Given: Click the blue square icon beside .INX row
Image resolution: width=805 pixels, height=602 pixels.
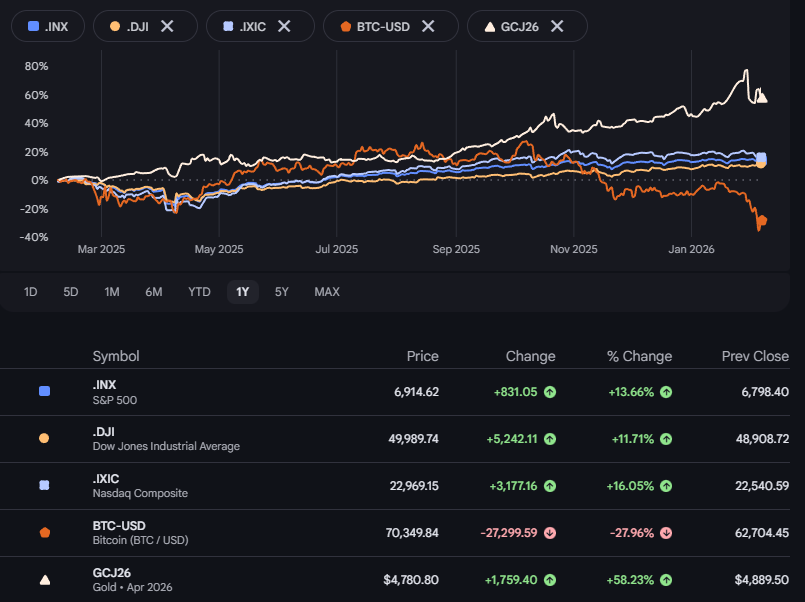Looking at the screenshot, I should point(44,391).
